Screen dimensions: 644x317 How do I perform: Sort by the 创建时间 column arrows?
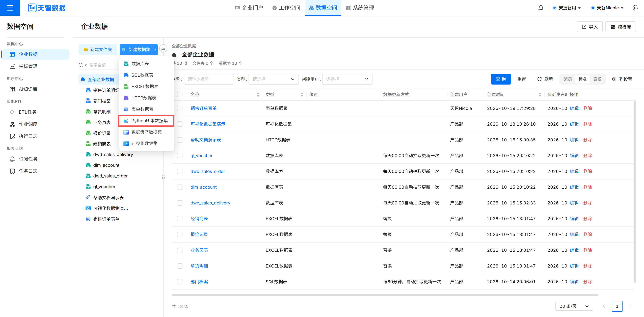click(540, 94)
